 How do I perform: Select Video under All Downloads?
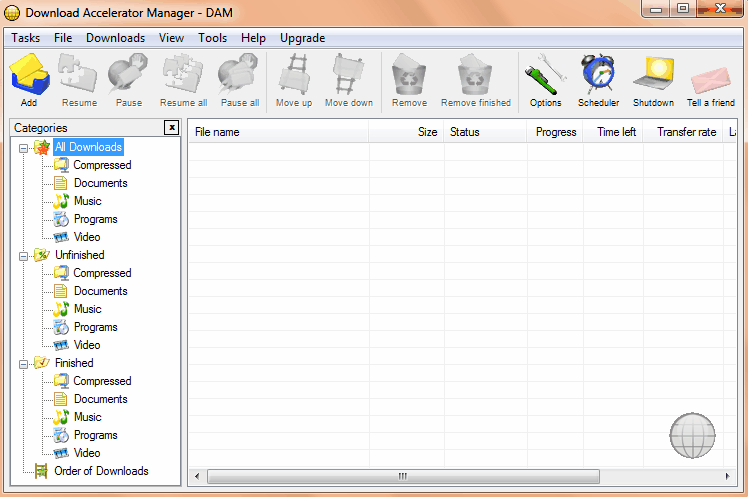click(x=87, y=237)
